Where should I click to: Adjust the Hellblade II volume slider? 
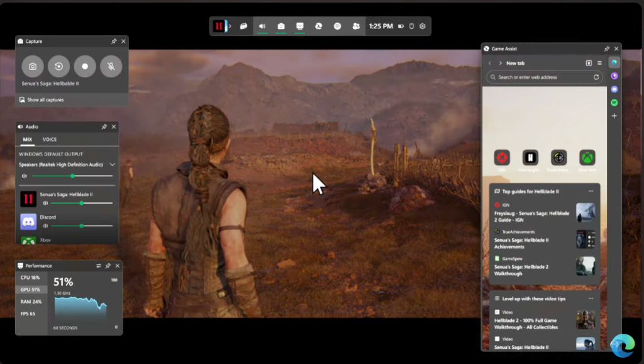click(x=82, y=203)
